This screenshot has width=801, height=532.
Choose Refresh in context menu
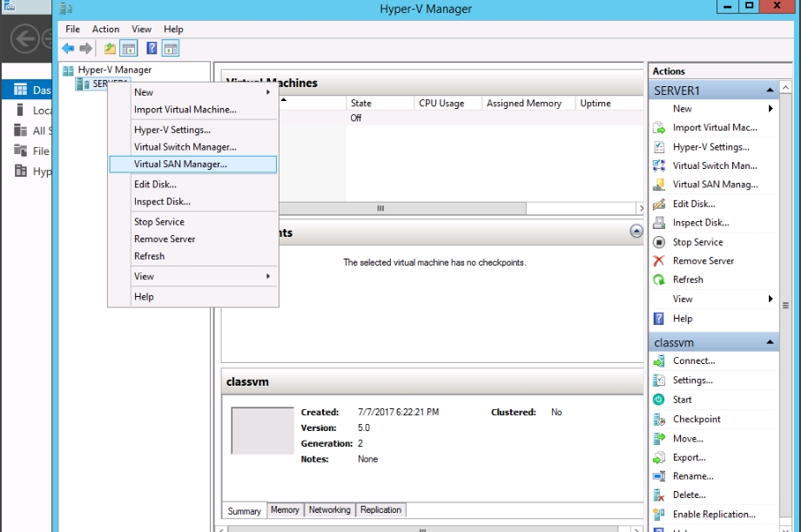(x=193, y=256)
